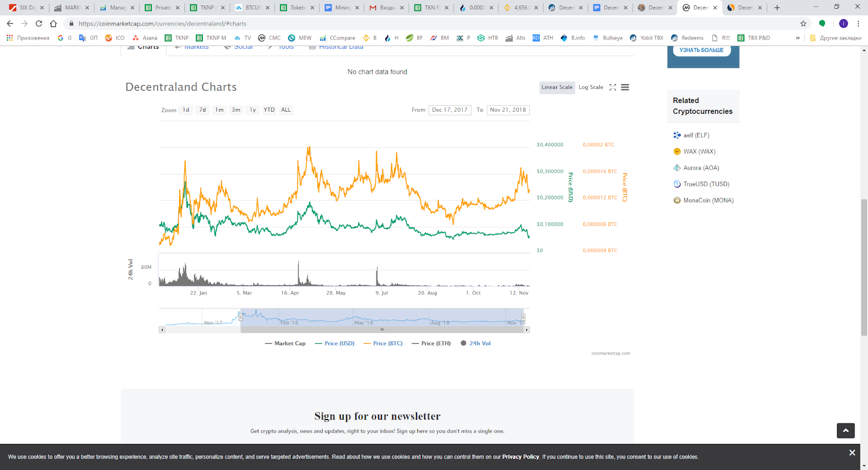Navigate back in browser
The image size is (868, 470).
(10, 23)
